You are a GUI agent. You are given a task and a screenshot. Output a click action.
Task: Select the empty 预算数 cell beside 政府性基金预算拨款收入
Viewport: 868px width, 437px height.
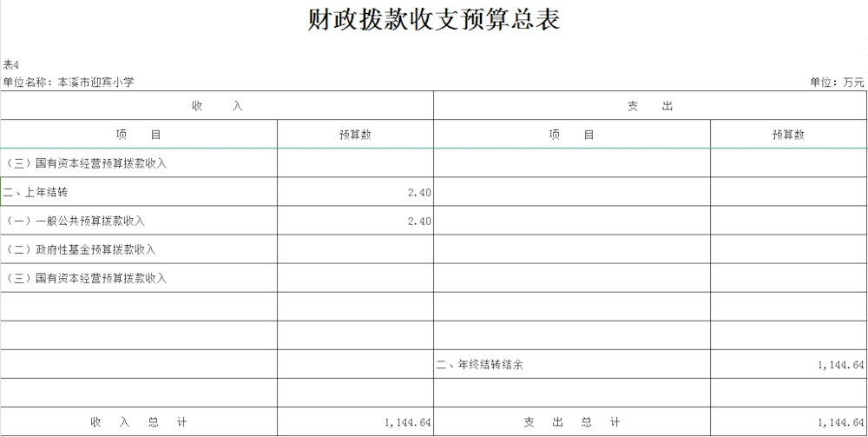point(355,250)
